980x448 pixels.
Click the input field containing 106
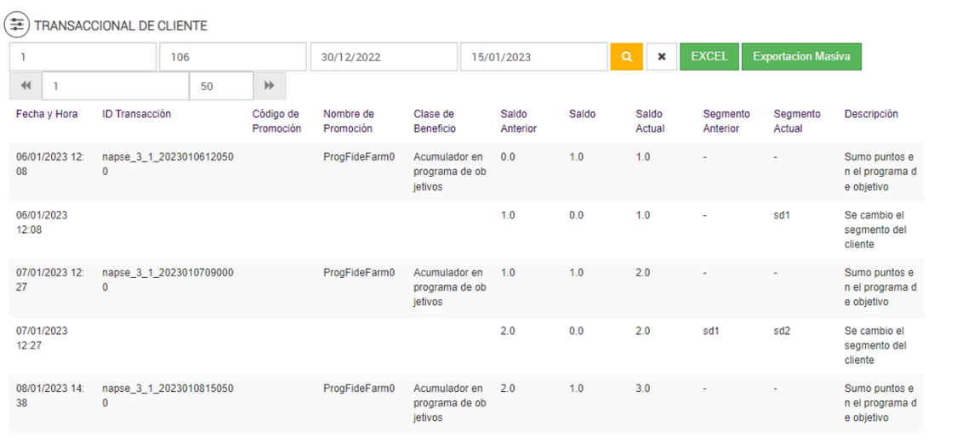click(x=232, y=57)
